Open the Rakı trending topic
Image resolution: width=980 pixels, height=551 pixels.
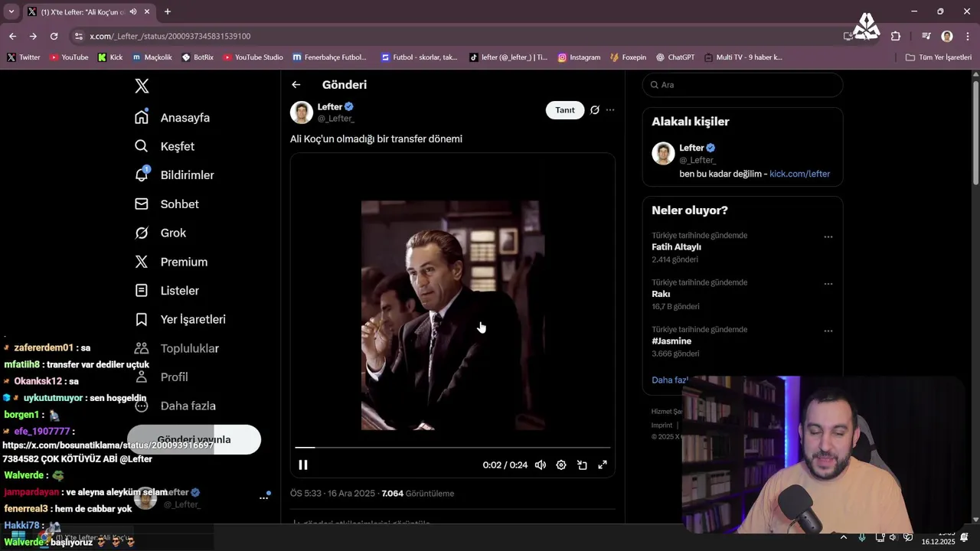coord(661,294)
